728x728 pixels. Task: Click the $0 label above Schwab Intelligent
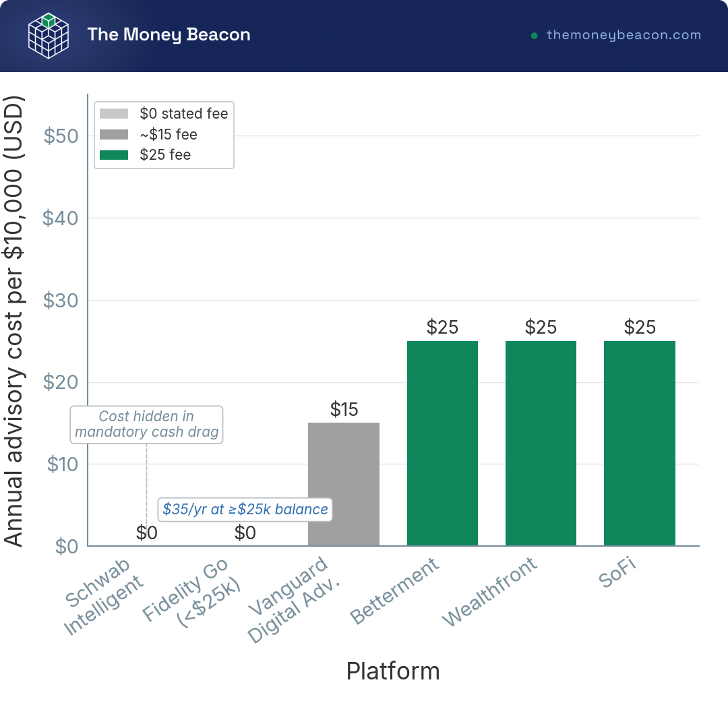click(x=147, y=533)
